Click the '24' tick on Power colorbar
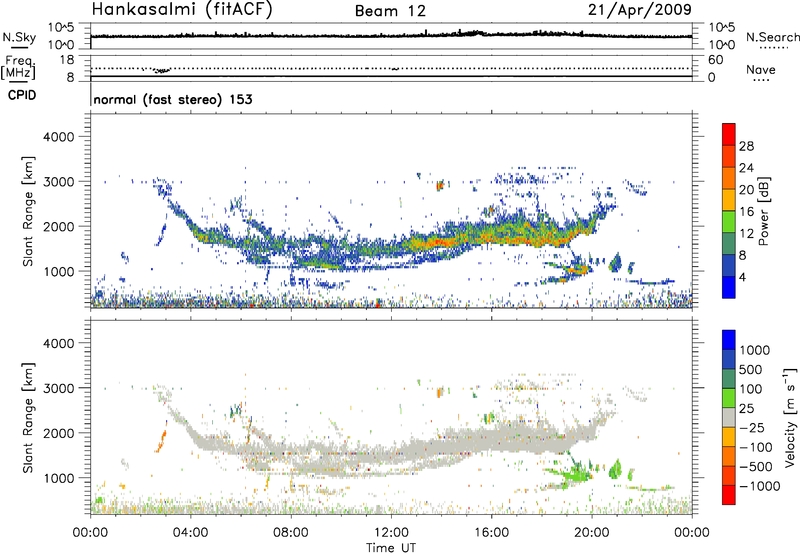 click(746, 168)
